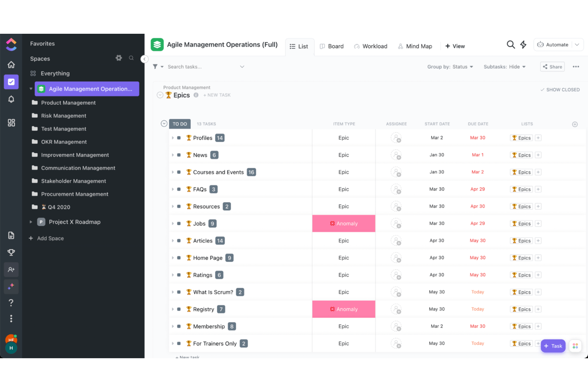
Task: Click the add column plus icon
Action: click(x=575, y=124)
